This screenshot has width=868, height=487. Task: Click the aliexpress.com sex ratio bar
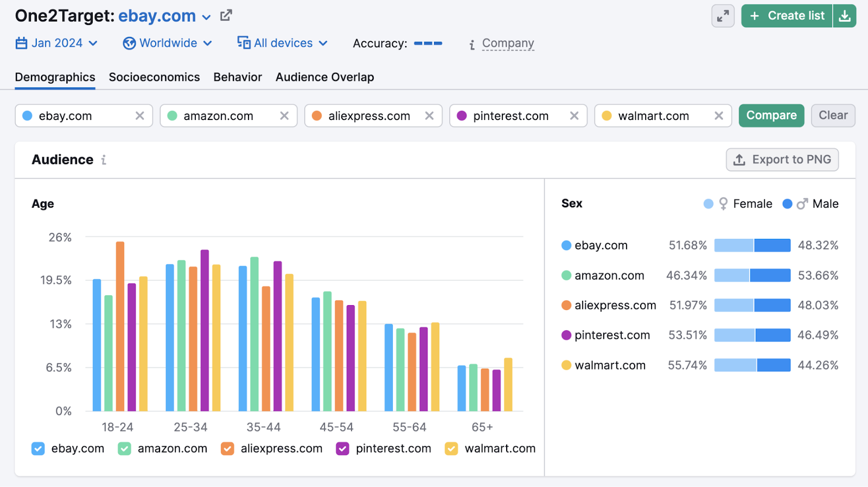(x=752, y=305)
